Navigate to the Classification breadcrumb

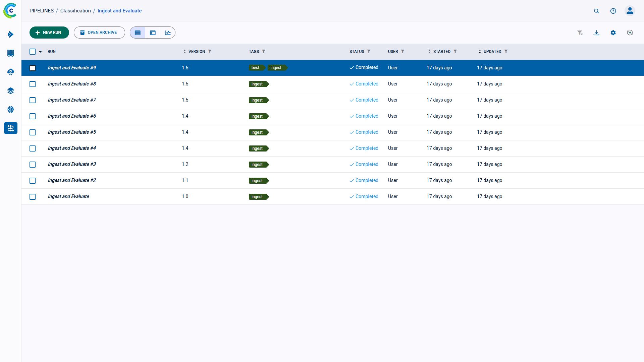75,10
